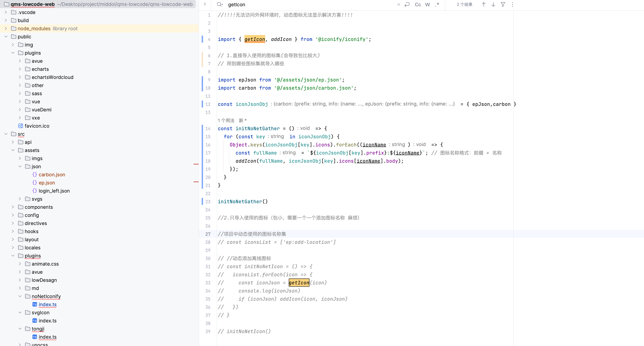Open login_left.json file
Screen dimensions: 644x346
pos(54,191)
